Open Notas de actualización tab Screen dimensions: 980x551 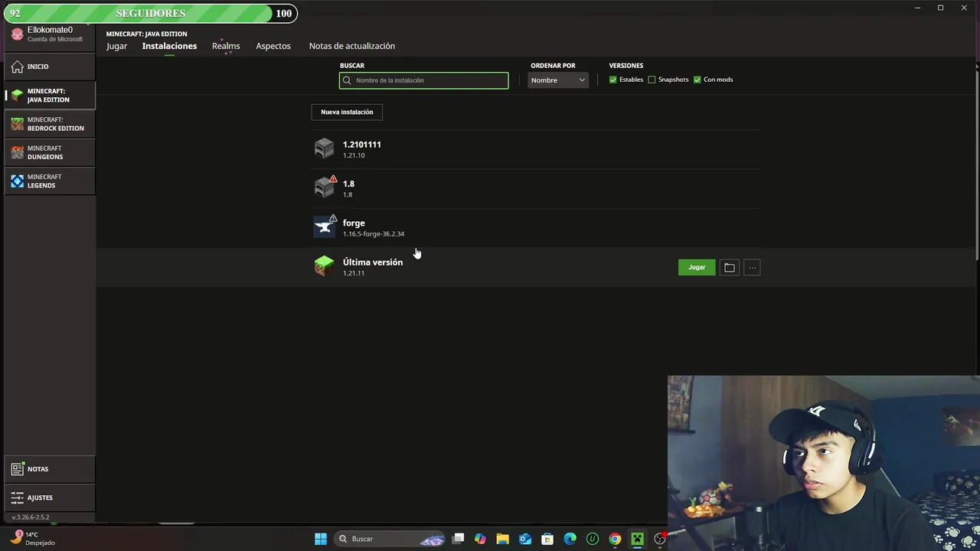point(352,46)
